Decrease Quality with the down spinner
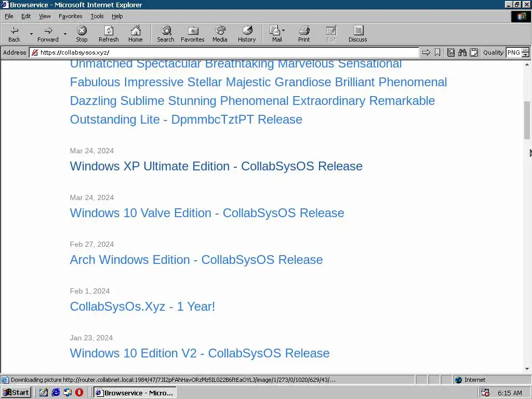Image resolution: width=532 pixels, height=399 pixels. point(526,55)
